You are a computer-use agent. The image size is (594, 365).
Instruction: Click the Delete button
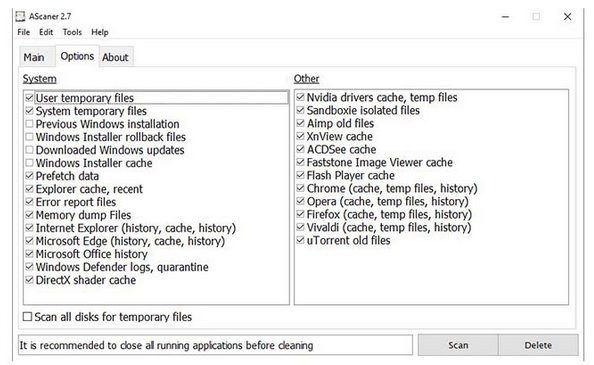point(538,345)
